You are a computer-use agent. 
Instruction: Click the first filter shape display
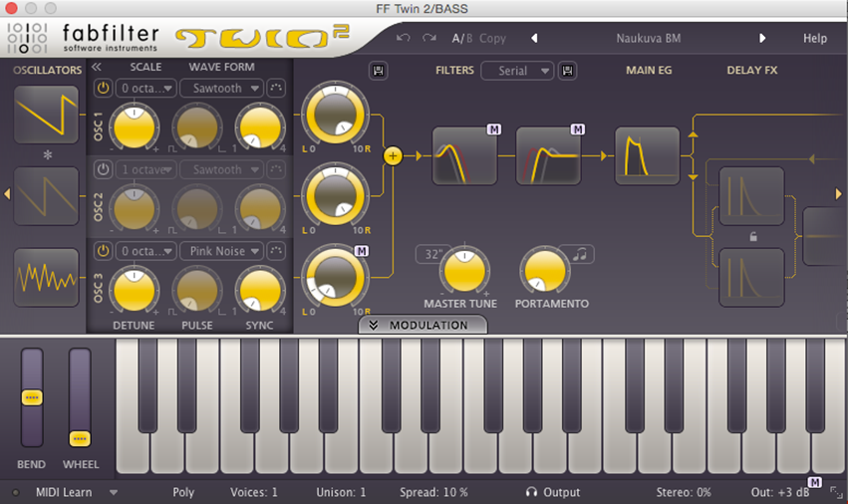(464, 155)
